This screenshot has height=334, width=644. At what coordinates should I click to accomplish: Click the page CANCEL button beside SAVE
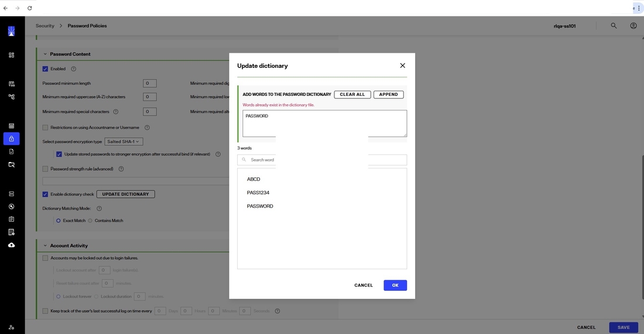[x=586, y=328]
